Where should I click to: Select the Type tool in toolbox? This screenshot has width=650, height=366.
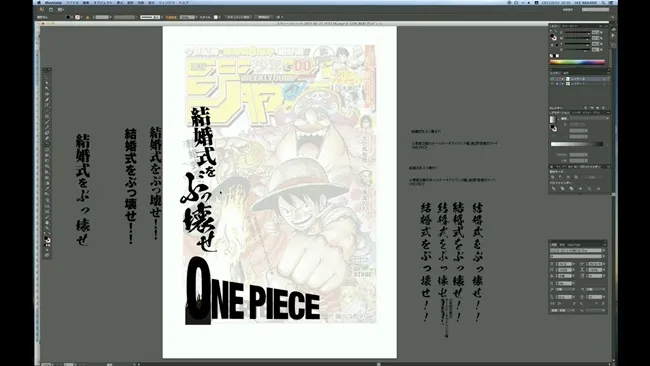46,105
